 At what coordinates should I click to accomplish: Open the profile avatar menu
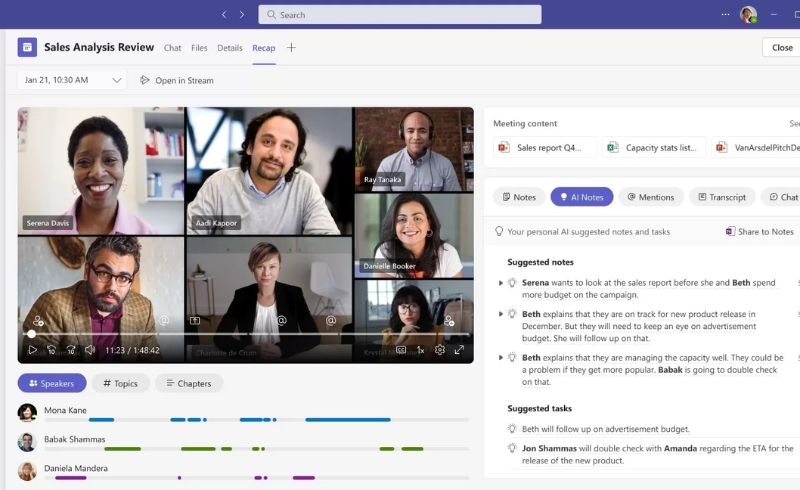[x=748, y=14]
